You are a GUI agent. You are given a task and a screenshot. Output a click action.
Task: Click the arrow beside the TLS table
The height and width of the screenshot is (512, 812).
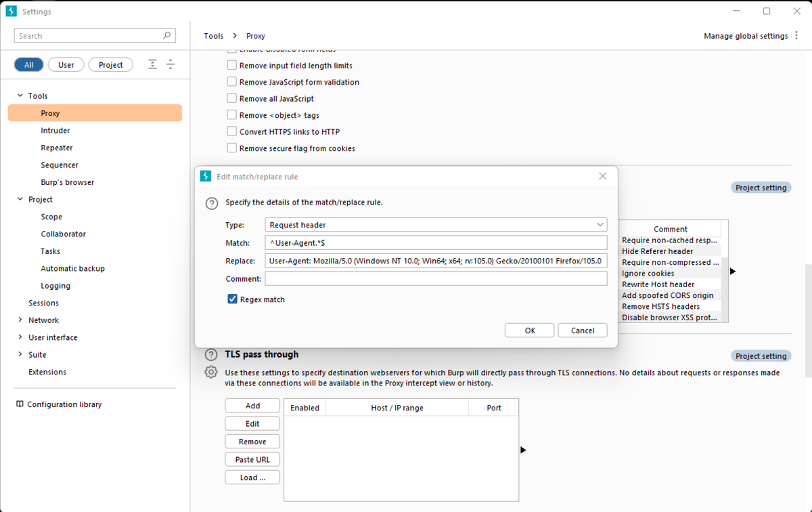(x=523, y=450)
